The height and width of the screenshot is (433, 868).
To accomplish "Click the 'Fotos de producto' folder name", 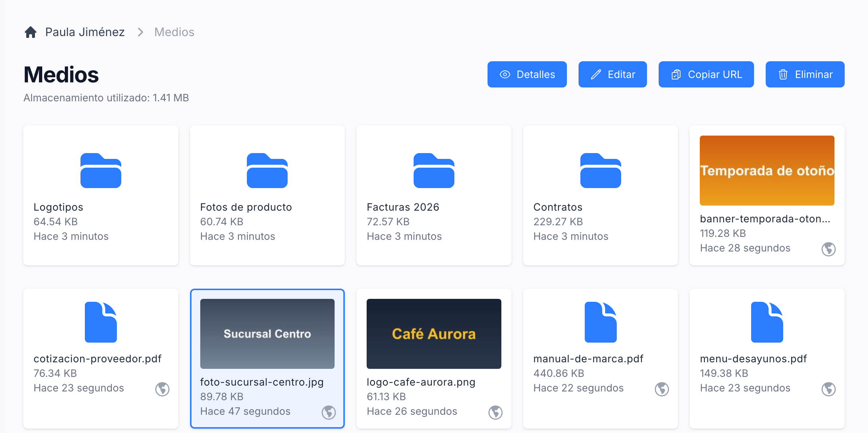I will [246, 207].
